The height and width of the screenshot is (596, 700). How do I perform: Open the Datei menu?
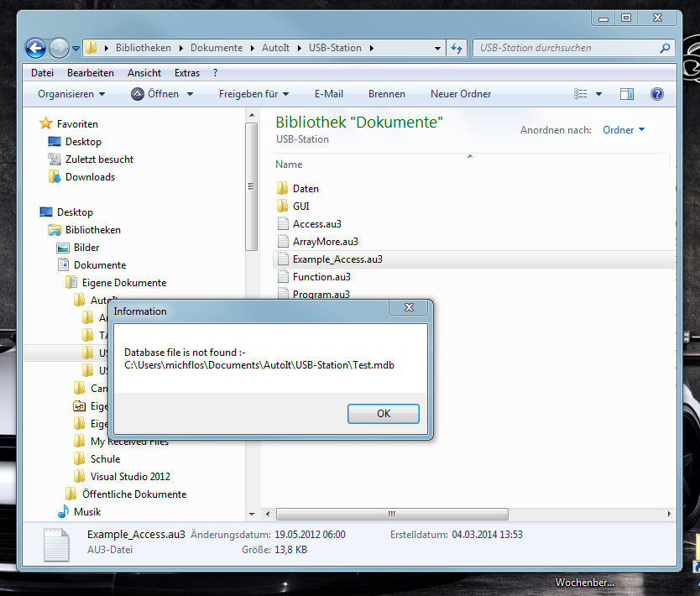(42, 73)
